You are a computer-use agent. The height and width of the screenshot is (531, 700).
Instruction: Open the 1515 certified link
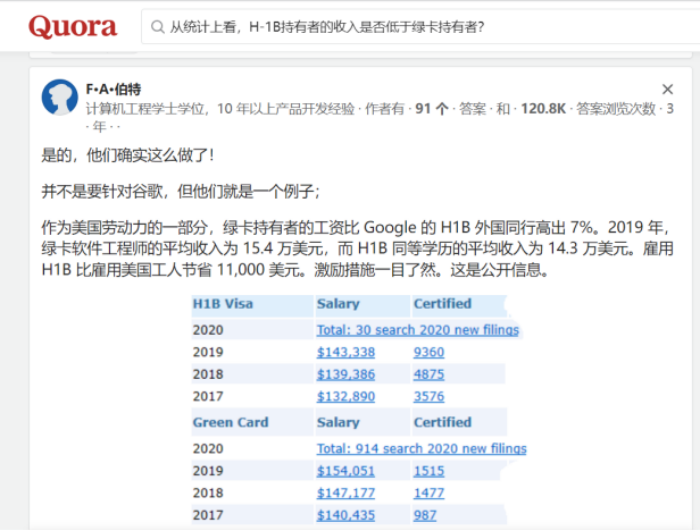coord(428,471)
